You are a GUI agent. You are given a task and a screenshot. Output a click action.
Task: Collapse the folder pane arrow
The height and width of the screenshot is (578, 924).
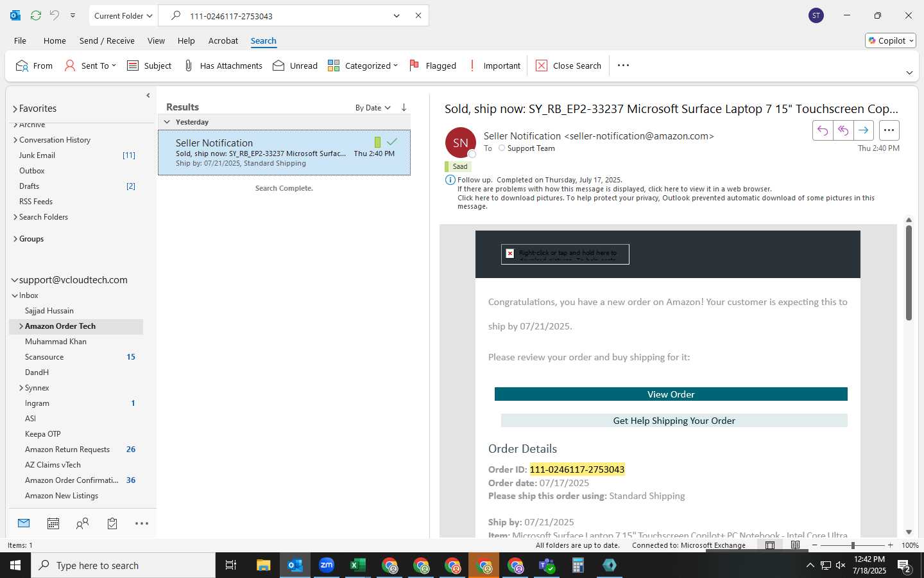[148, 96]
